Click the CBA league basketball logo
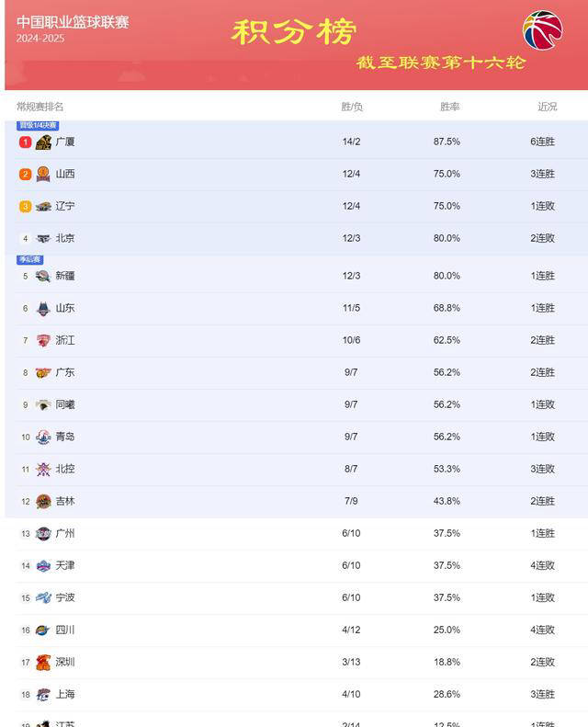Image resolution: width=588 pixels, height=727 pixels. pos(543,29)
